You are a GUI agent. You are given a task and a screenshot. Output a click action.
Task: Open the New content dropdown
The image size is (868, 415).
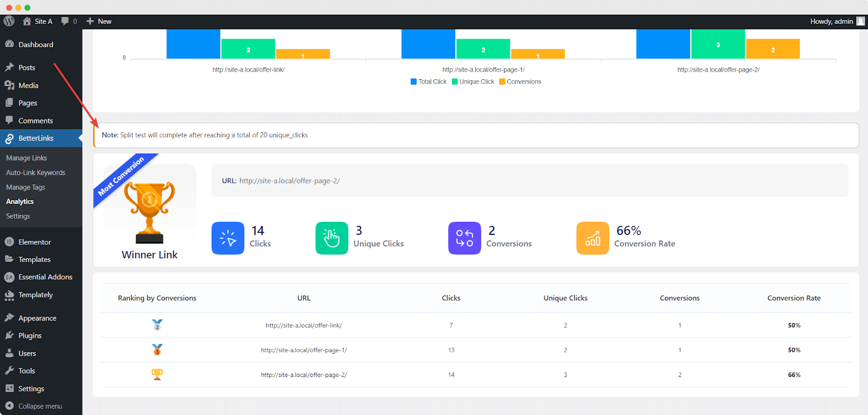pos(99,21)
